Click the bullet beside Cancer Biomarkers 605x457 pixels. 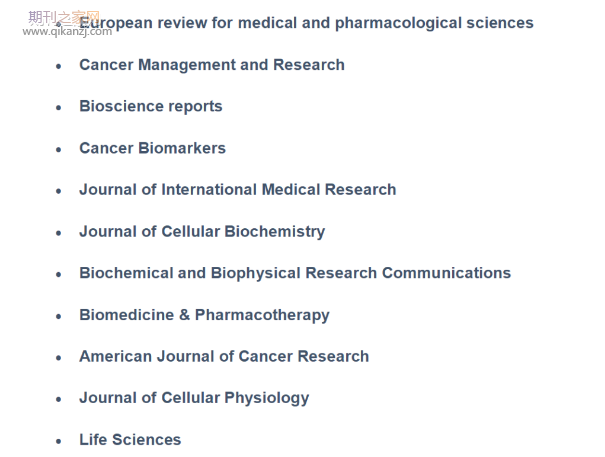[59, 150]
